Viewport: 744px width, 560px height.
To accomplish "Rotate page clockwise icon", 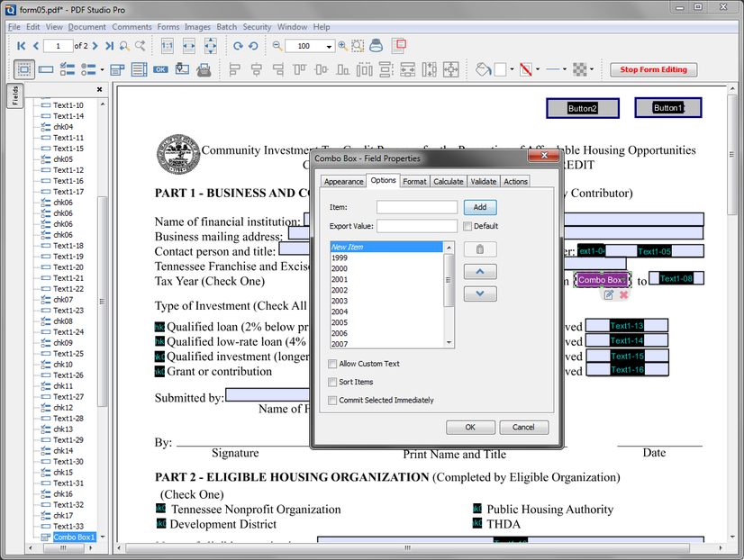I will (238, 46).
